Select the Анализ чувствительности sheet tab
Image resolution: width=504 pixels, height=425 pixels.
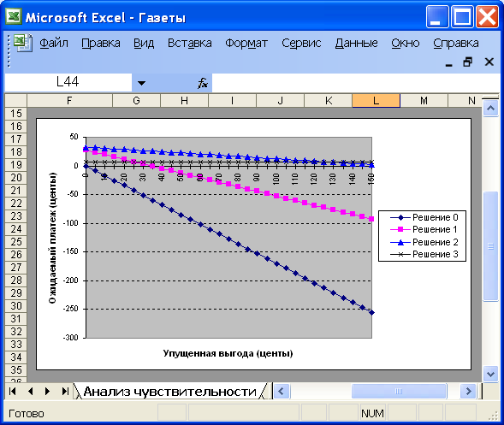pyautogui.click(x=170, y=392)
